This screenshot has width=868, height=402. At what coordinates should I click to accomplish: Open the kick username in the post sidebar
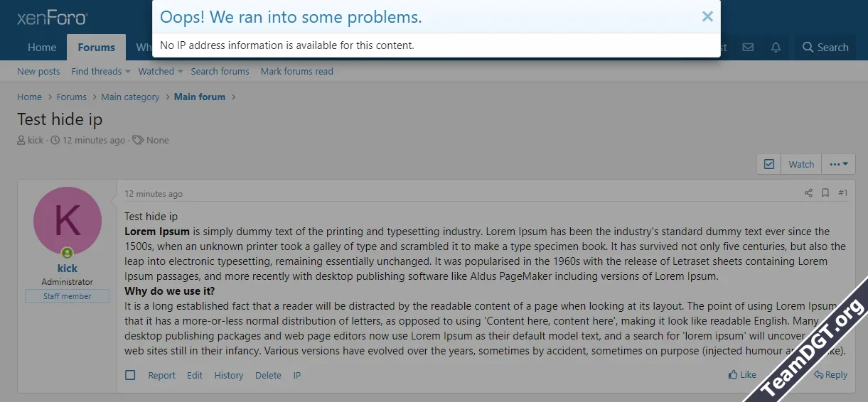(x=67, y=268)
